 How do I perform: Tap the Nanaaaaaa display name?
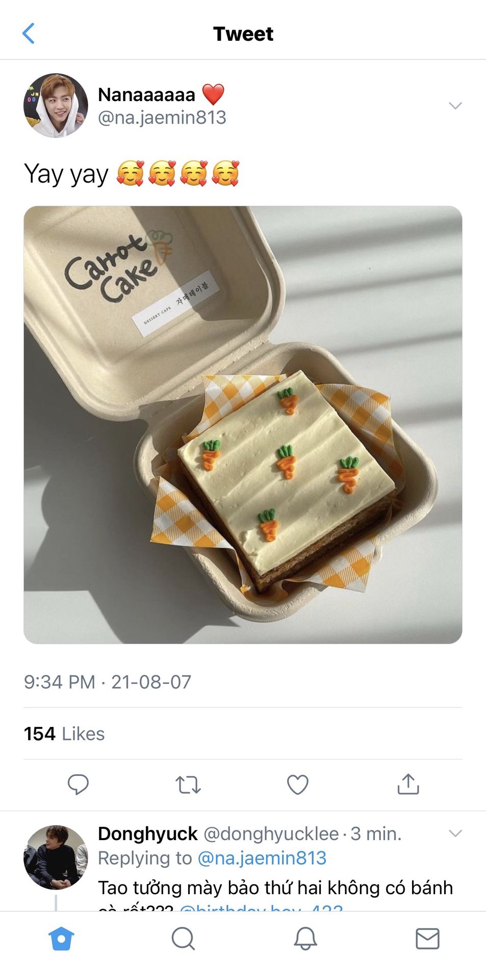tap(146, 94)
